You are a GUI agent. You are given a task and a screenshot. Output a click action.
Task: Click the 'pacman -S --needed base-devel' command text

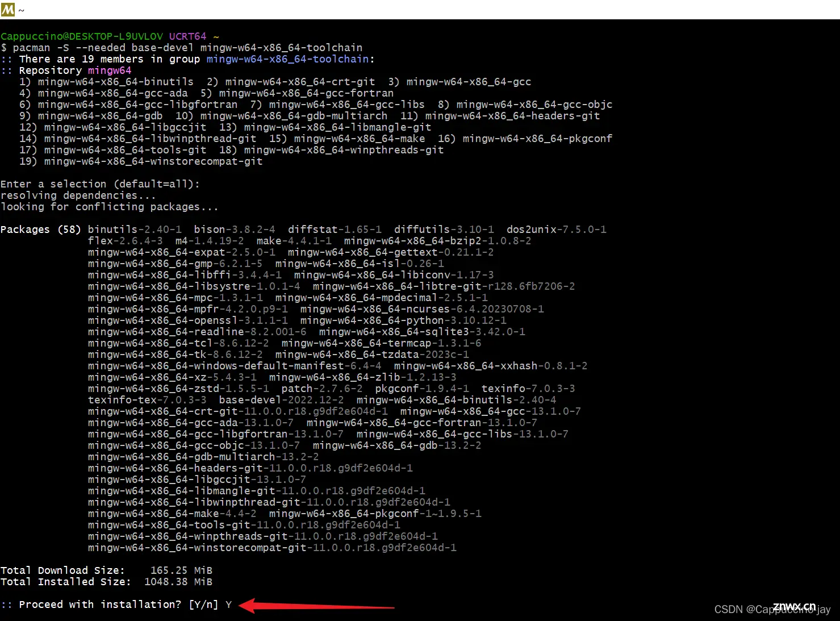103,48
